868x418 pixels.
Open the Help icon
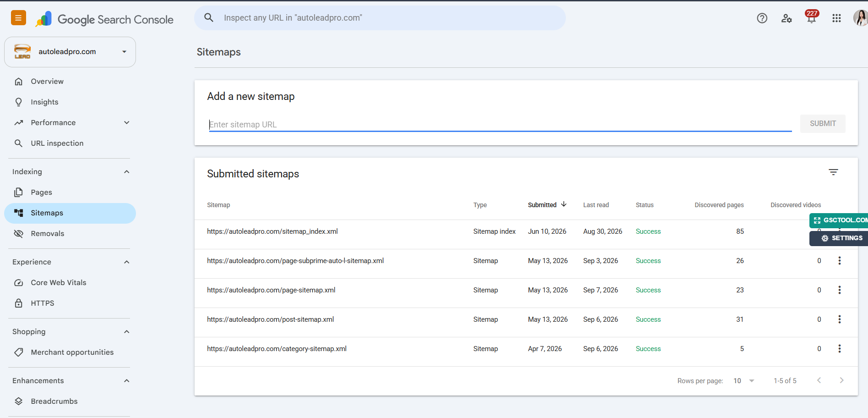(x=762, y=18)
